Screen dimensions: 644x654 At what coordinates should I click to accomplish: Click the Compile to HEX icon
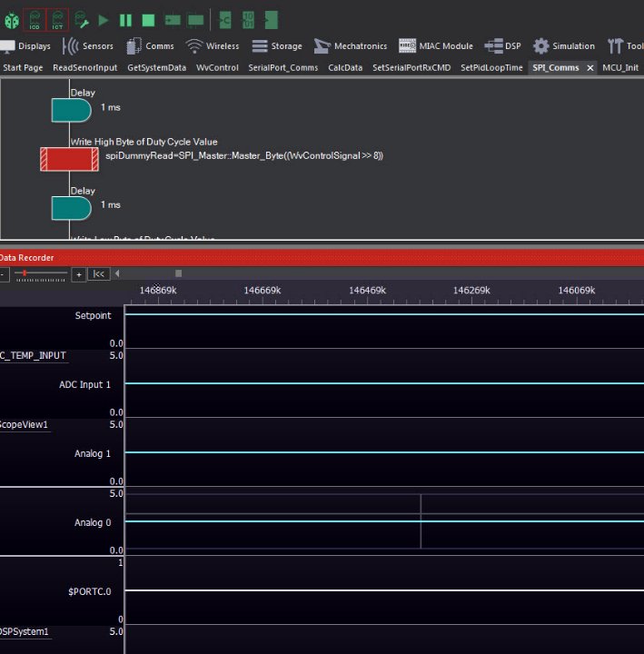(248, 20)
